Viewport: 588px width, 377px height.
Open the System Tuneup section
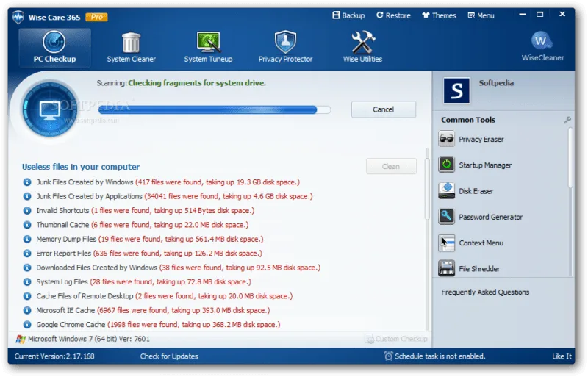pyautogui.click(x=208, y=48)
